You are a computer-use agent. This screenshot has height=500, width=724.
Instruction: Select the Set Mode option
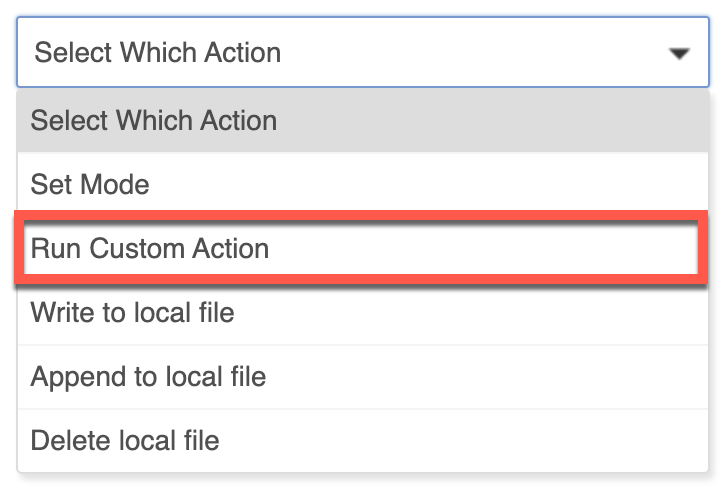coord(362,184)
